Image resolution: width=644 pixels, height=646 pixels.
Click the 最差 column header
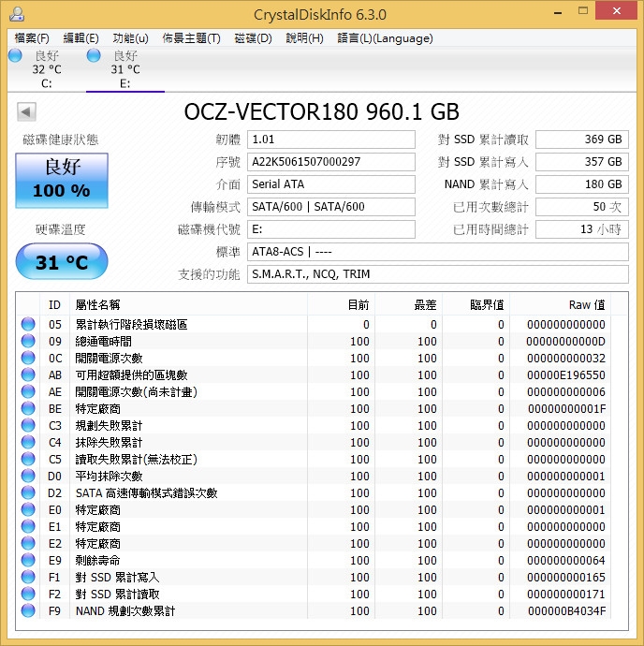(408, 305)
